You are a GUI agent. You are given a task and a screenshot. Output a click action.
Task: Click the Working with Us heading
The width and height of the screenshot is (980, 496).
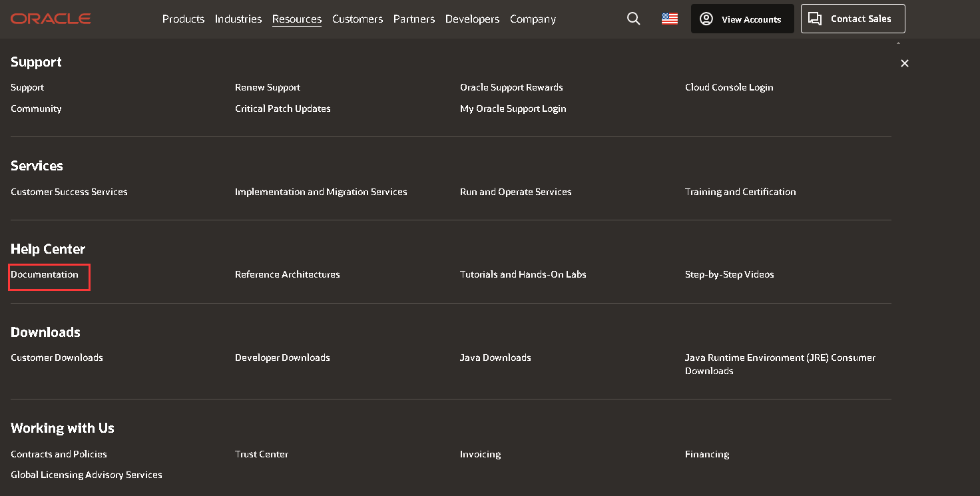[x=63, y=428]
